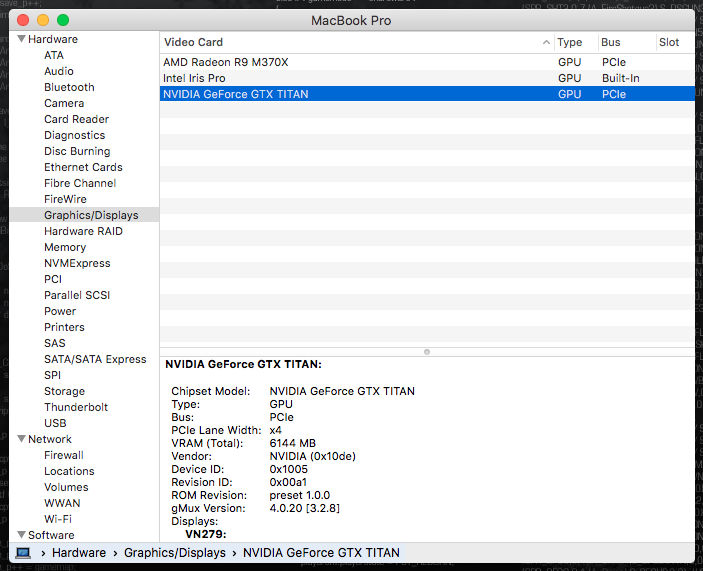Select Audio in the sidebar
This screenshot has height=571, width=703.
[x=59, y=71]
